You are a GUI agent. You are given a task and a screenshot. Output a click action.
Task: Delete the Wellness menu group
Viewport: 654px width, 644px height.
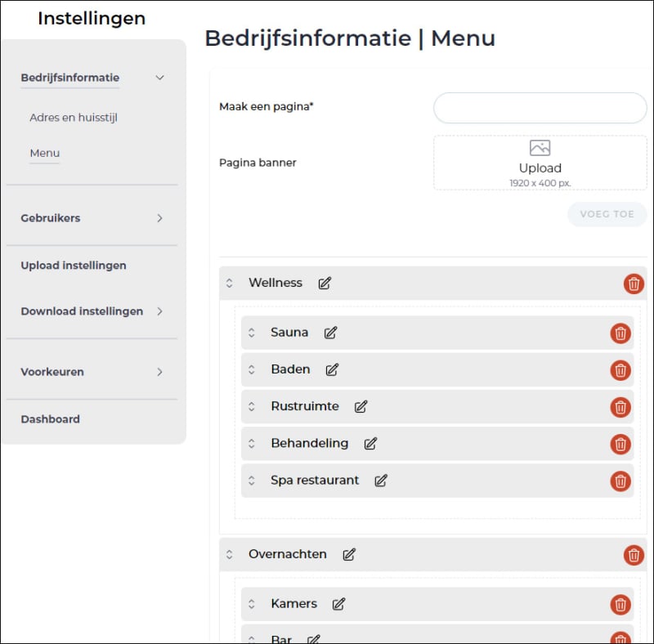(634, 284)
